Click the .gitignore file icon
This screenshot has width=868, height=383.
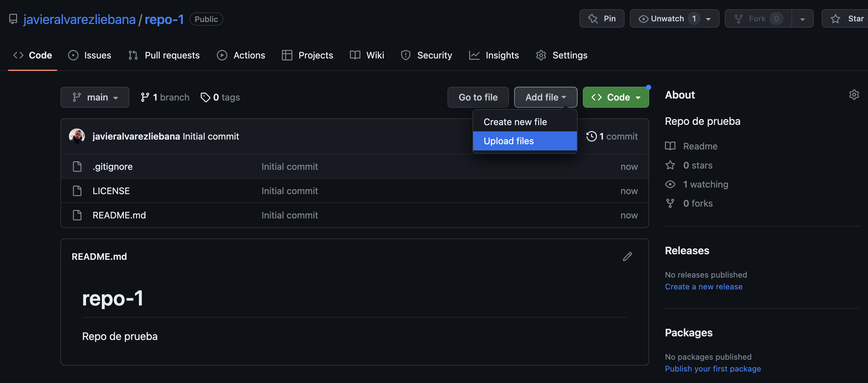click(x=77, y=167)
